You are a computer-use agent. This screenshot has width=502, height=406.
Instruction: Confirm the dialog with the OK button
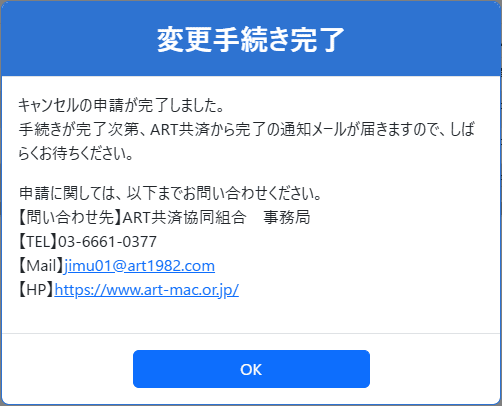coord(251,369)
